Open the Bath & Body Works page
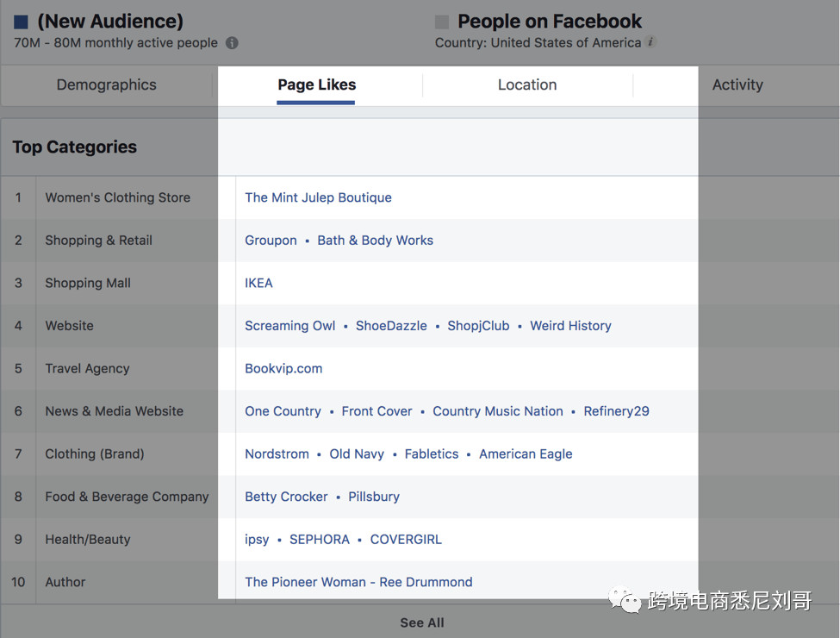This screenshot has width=840, height=638. 375,240
